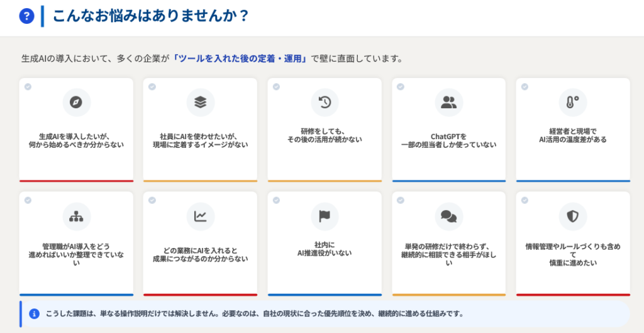The image size is (644, 333).
Task: Select the 研修をしても、その後の活用が続かない text
Action: pos(325,135)
